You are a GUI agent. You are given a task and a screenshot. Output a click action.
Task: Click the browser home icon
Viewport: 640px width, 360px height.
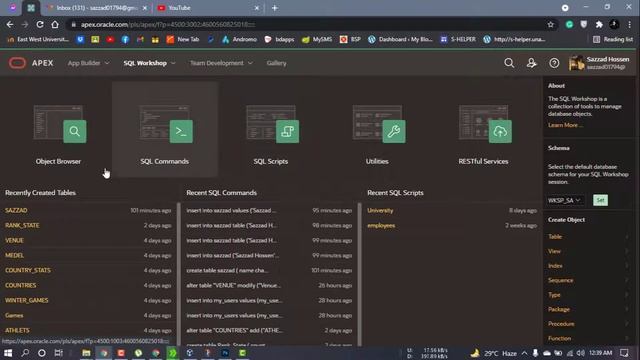(x=55, y=24)
